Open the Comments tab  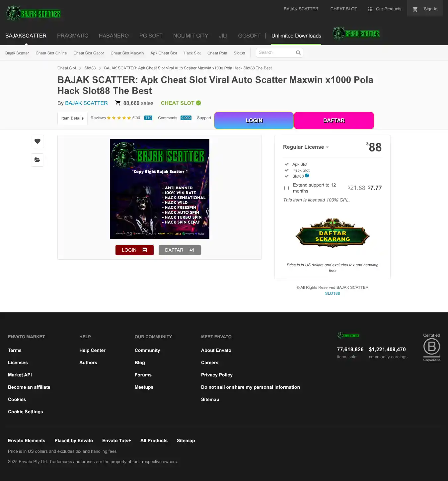click(168, 118)
